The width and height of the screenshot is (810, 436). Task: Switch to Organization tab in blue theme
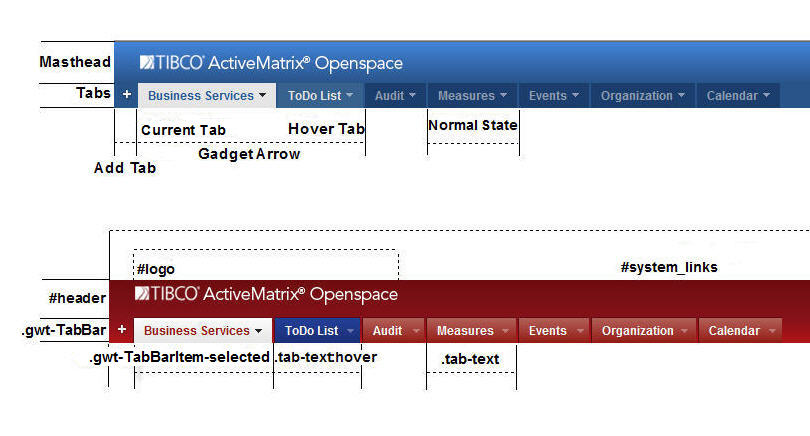(x=643, y=96)
